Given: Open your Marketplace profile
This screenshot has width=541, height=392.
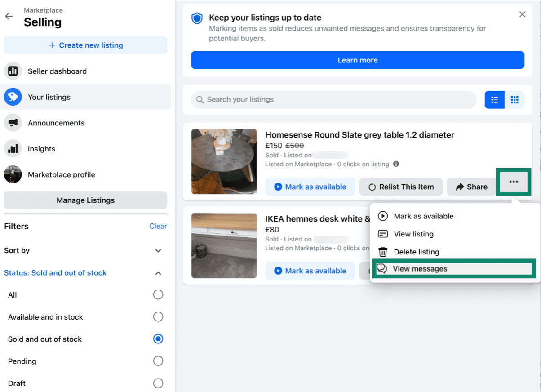Looking at the screenshot, I should [61, 174].
